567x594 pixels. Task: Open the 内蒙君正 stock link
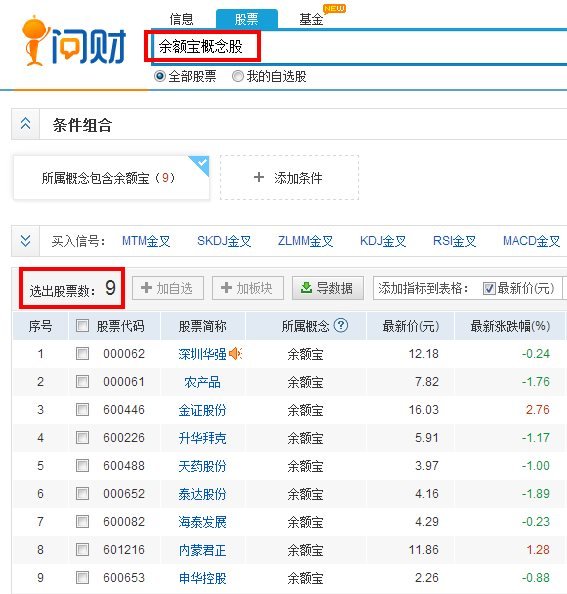(202, 550)
